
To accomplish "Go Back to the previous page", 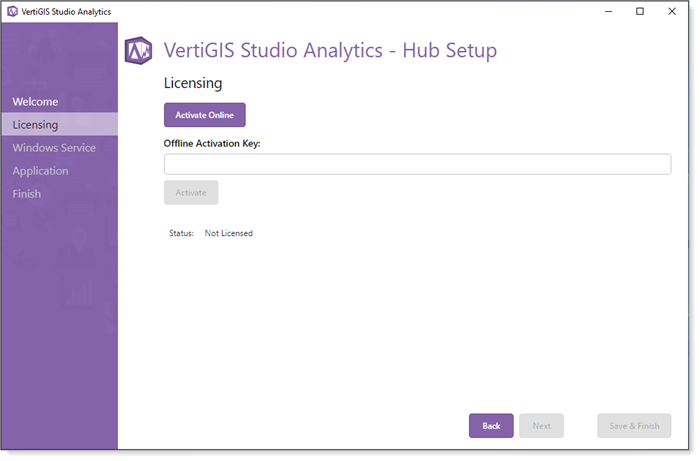I will [491, 426].
